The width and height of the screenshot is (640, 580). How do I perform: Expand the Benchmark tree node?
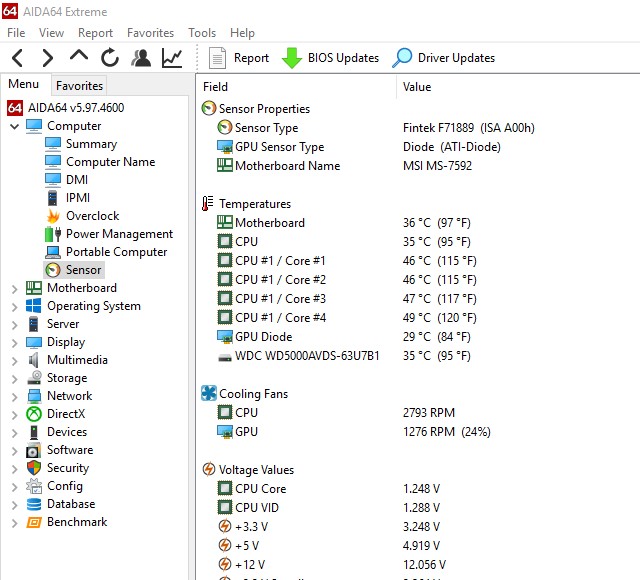[15, 523]
